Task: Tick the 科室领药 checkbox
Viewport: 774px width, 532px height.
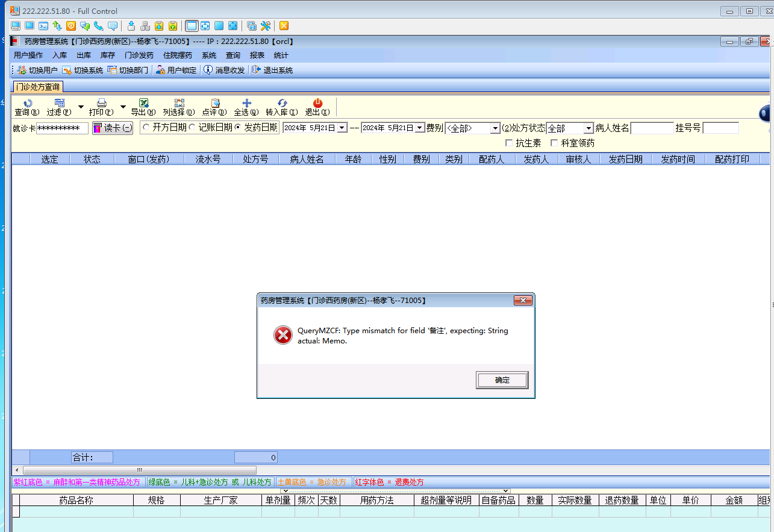Action: click(555, 143)
